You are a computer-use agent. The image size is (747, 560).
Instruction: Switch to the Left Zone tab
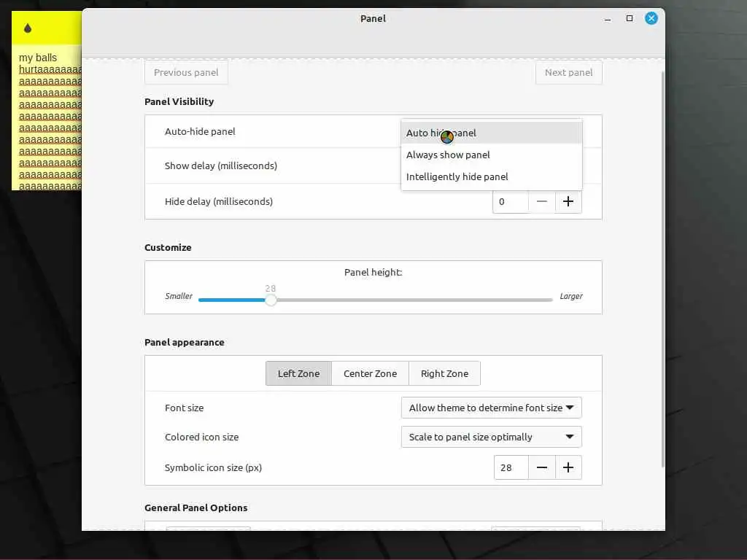(298, 373)
